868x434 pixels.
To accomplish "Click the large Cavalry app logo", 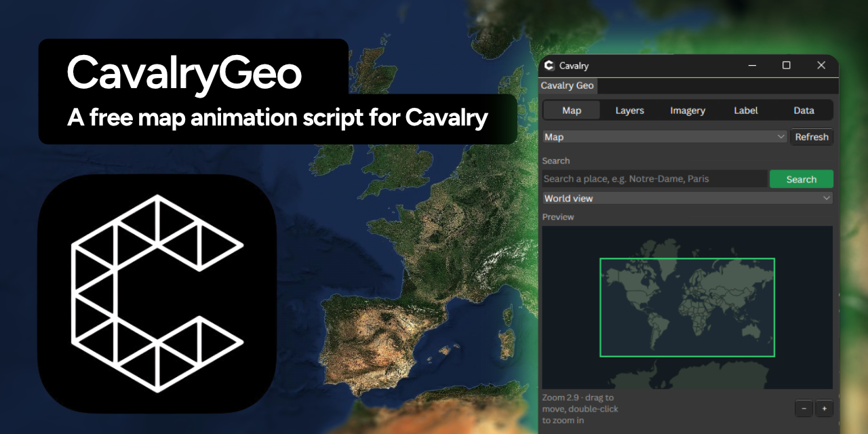I will (157, 294).
